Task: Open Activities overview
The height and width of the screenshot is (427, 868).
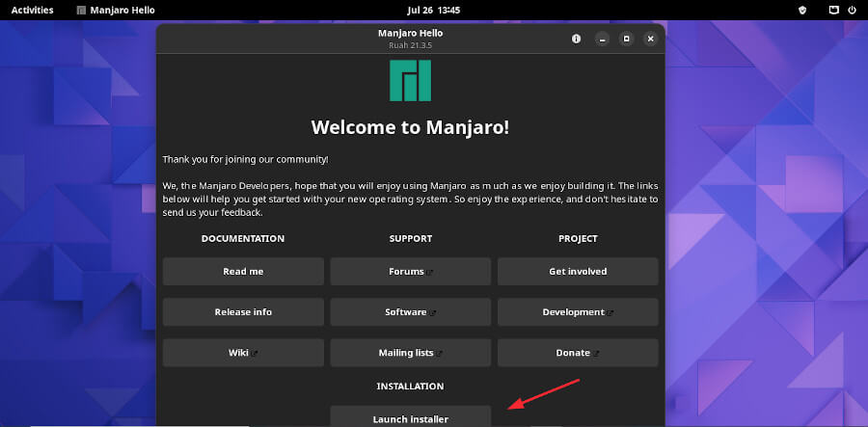Action: click(x=33, y=10)
